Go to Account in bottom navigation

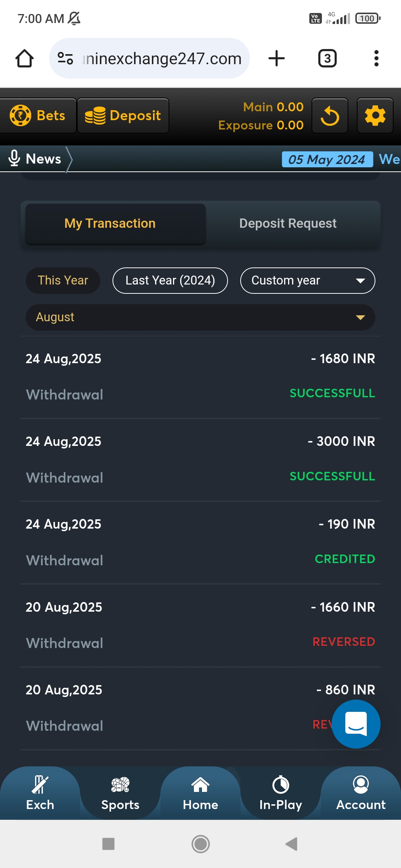point(361,793)
